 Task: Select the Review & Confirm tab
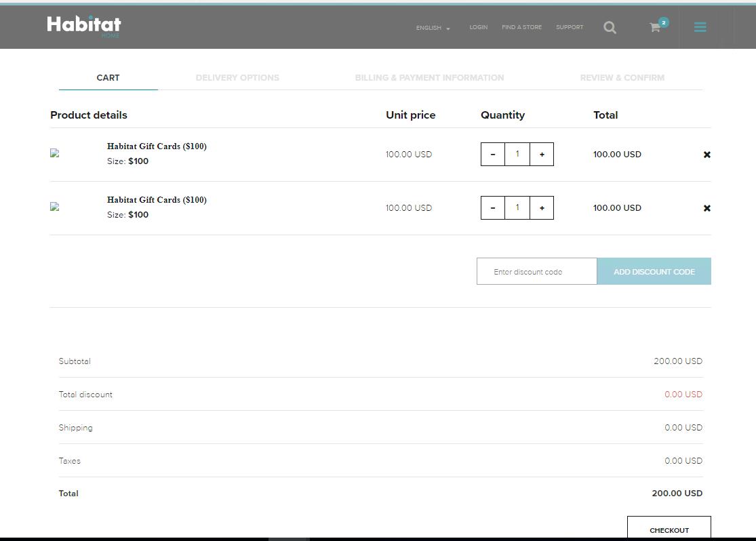click(622, 78)
